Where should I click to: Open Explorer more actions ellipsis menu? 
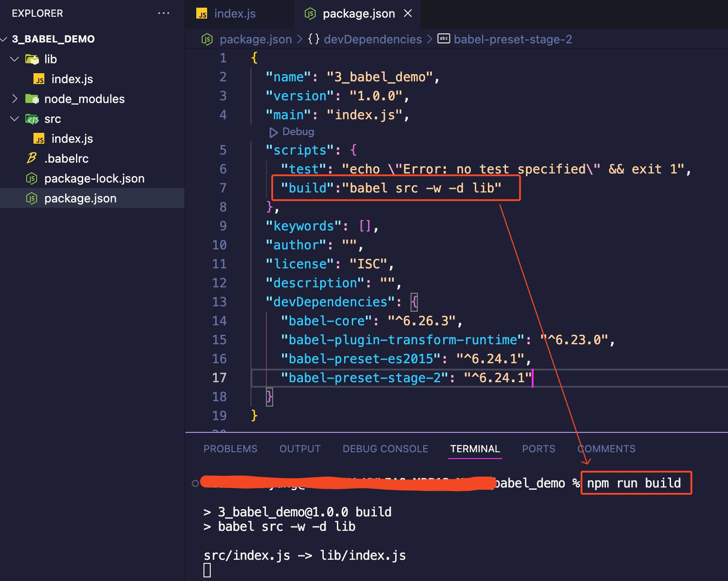[x=163, y=14]
